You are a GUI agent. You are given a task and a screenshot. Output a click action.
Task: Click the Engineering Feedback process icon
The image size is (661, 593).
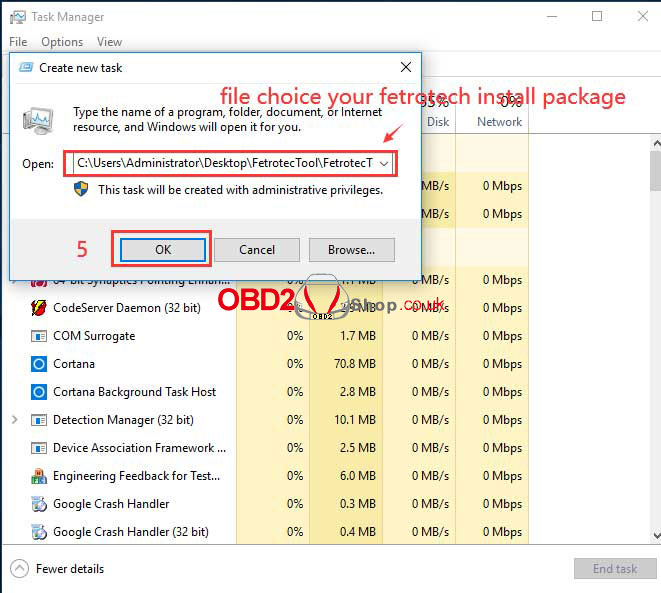[x=39, y=476]
